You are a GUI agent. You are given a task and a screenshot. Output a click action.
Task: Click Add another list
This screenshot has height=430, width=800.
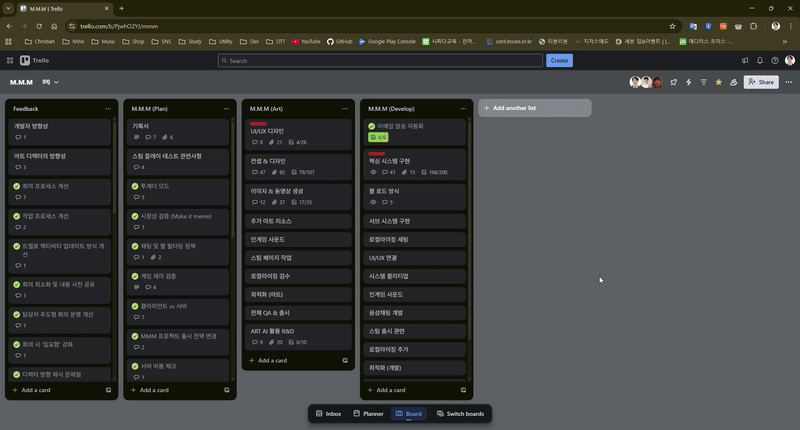[535, 108]
